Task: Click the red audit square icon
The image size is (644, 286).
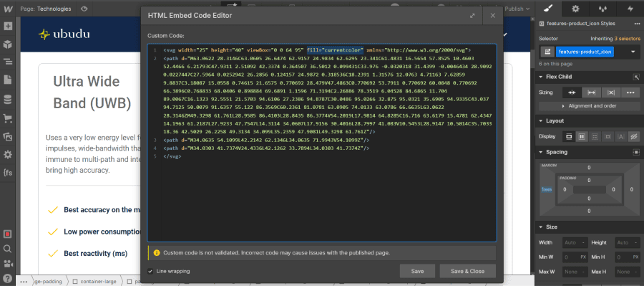Action: (x=8, y=234)
